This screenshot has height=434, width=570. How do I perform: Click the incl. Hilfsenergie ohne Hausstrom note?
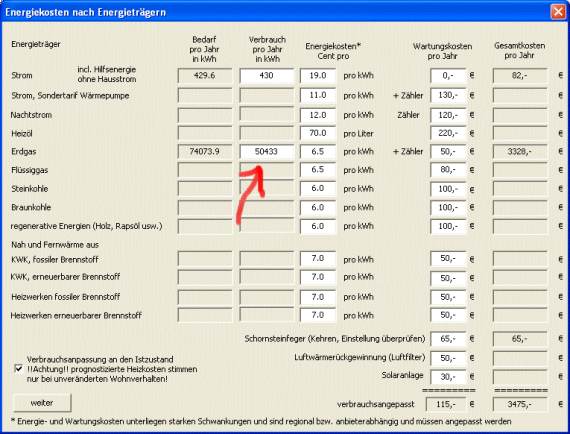pos(107,74)
